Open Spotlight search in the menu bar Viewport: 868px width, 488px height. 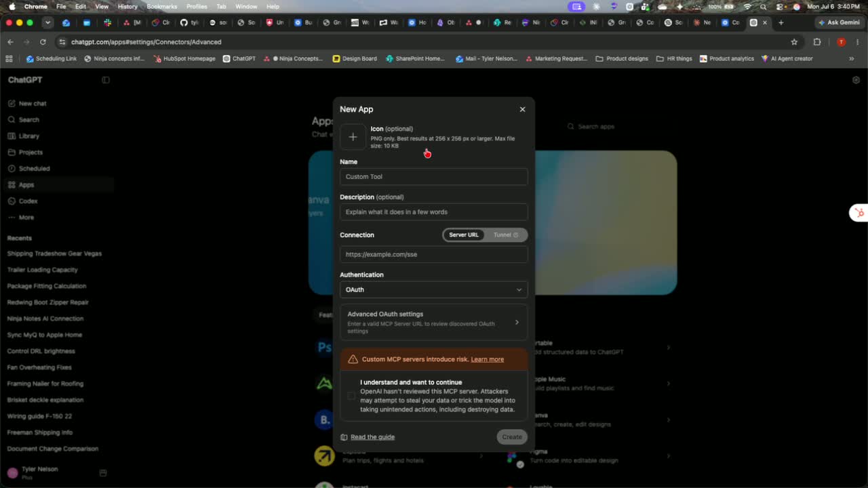click(764, 6)
